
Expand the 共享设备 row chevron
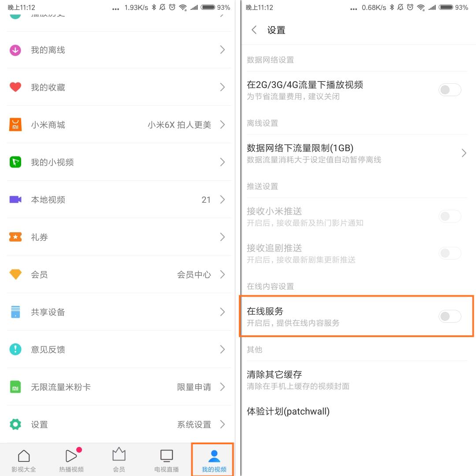(223, 312)
